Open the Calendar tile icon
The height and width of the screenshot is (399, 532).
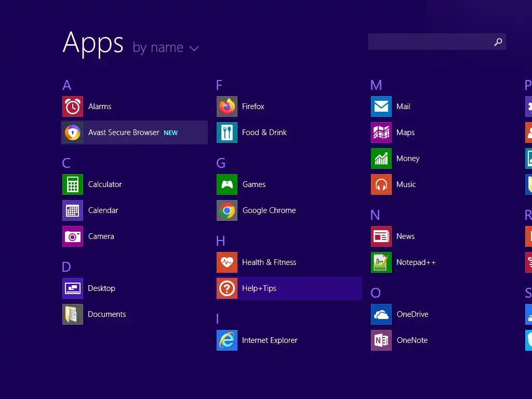coord(73,210)
